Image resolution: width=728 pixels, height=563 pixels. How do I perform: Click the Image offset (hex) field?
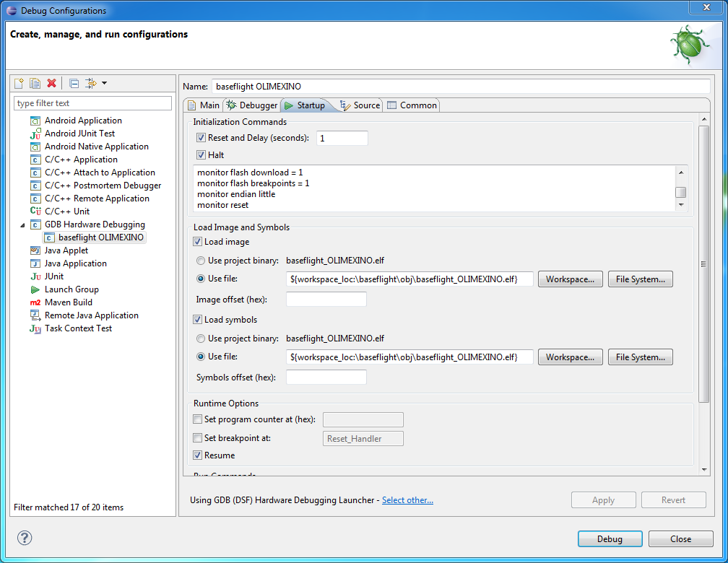click(326, 299)
